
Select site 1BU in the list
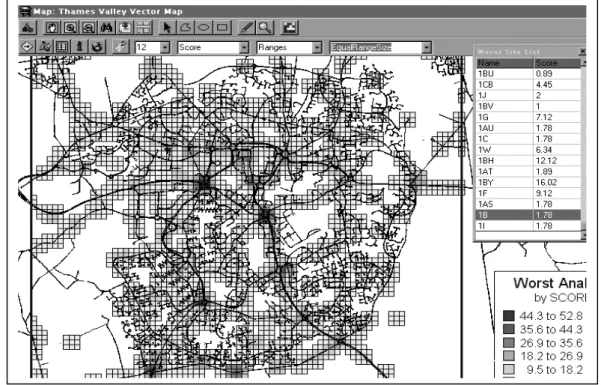coord(529,74)
